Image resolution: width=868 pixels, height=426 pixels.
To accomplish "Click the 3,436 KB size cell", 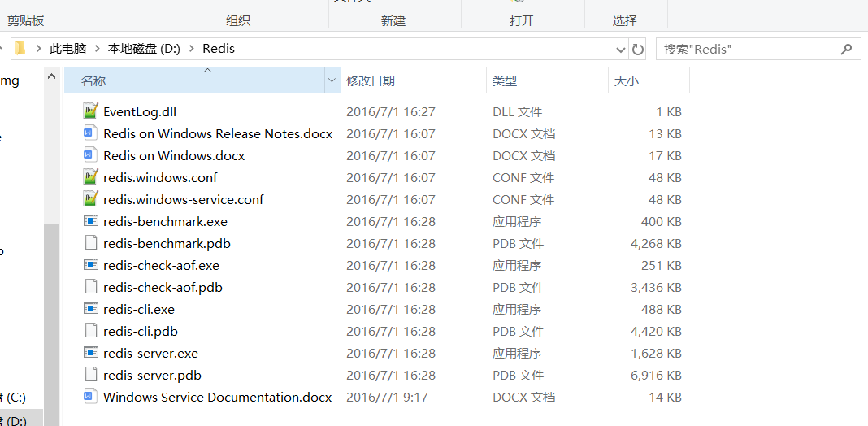I will 656,288.
